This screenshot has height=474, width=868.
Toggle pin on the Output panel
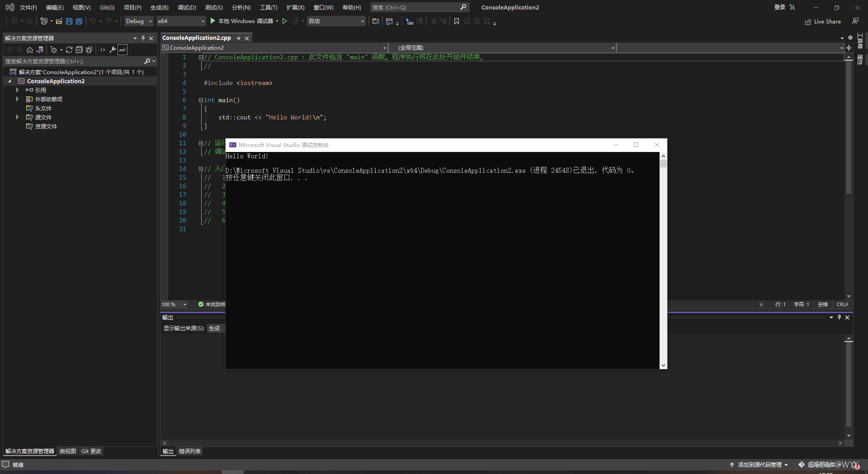[x=839, y=318]
